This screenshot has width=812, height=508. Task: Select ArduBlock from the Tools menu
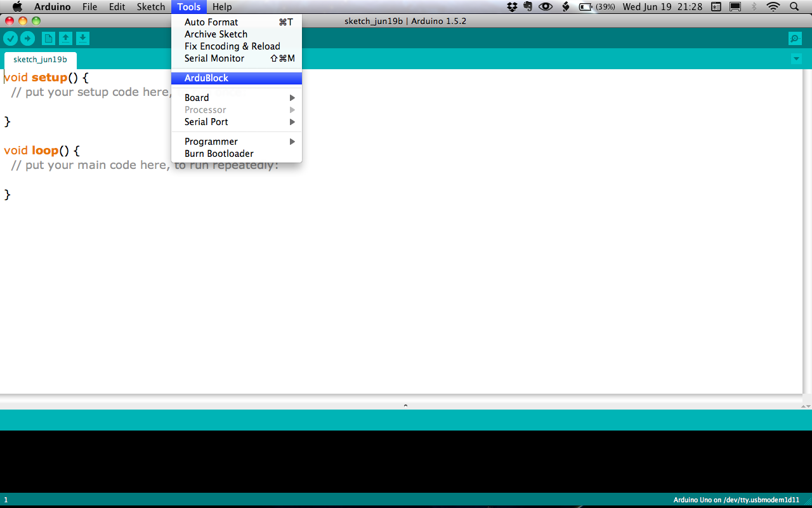pyautogui.click(x=237, y=78)
